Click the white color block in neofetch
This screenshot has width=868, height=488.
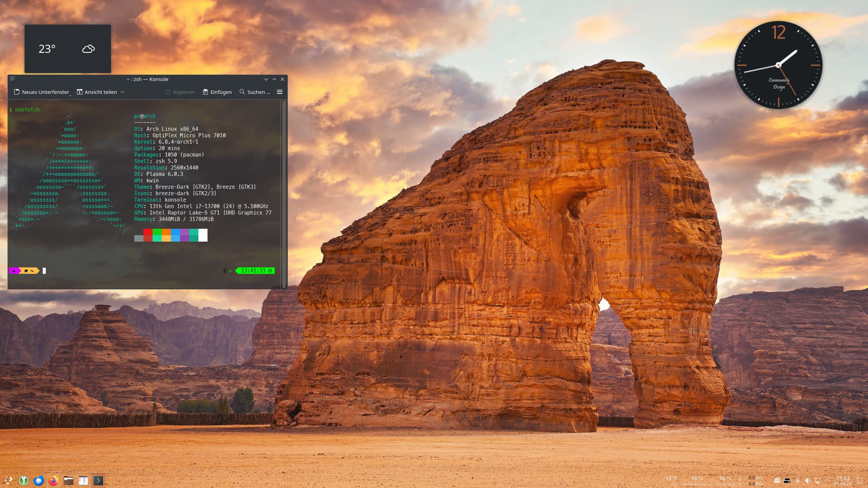click(203, 235)
